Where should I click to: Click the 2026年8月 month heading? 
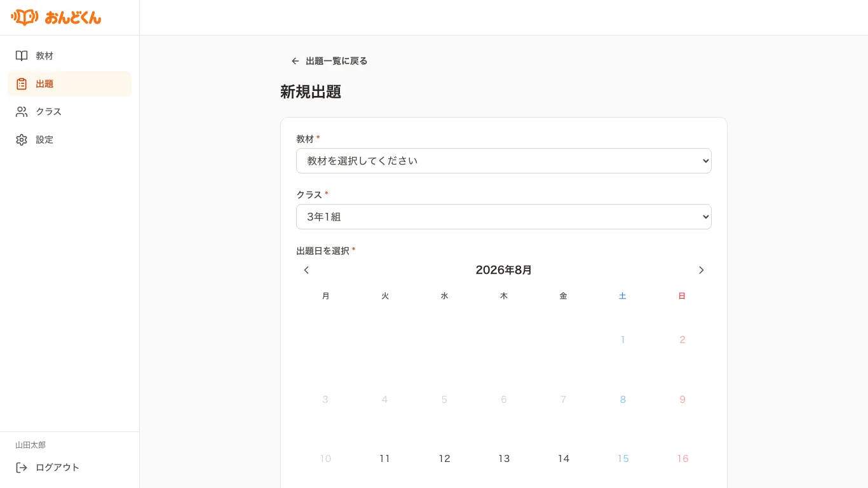click(x=504, y=270)
